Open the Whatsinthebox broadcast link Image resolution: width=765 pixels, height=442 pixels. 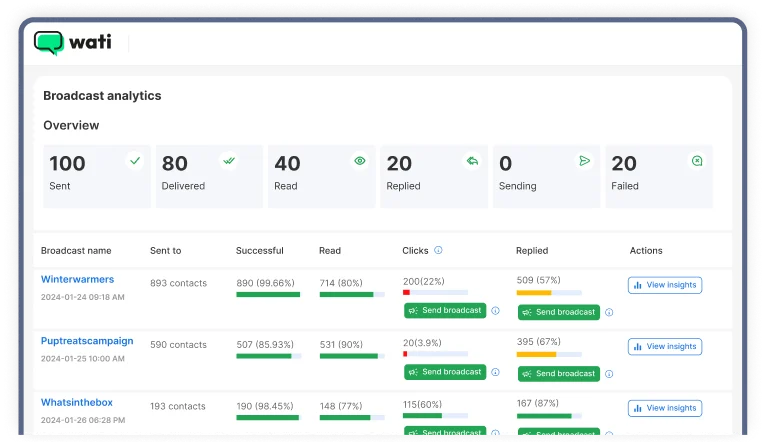click(76, 402)
